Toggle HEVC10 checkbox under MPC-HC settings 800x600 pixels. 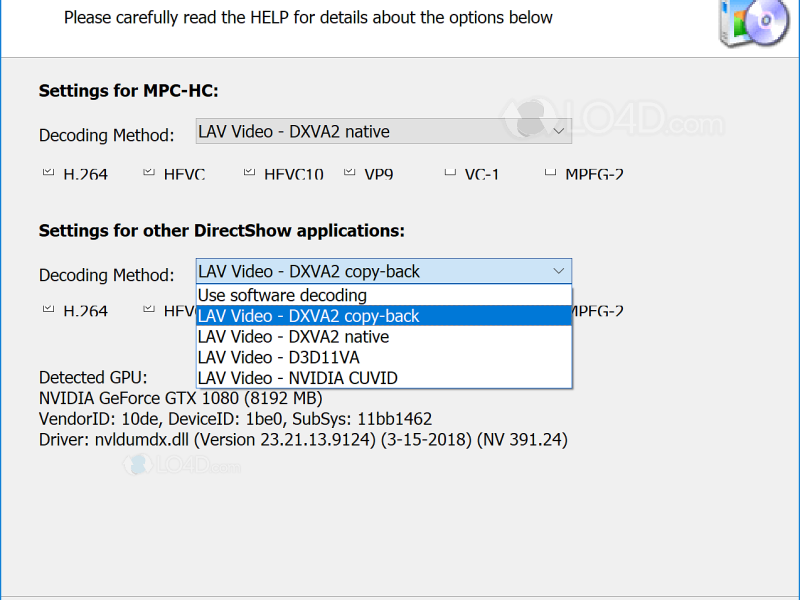click(249, 172)
